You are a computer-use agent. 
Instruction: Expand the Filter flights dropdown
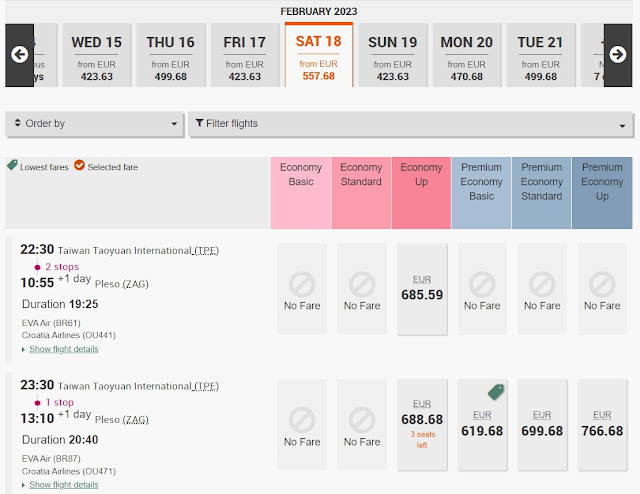tap(411, 124)
